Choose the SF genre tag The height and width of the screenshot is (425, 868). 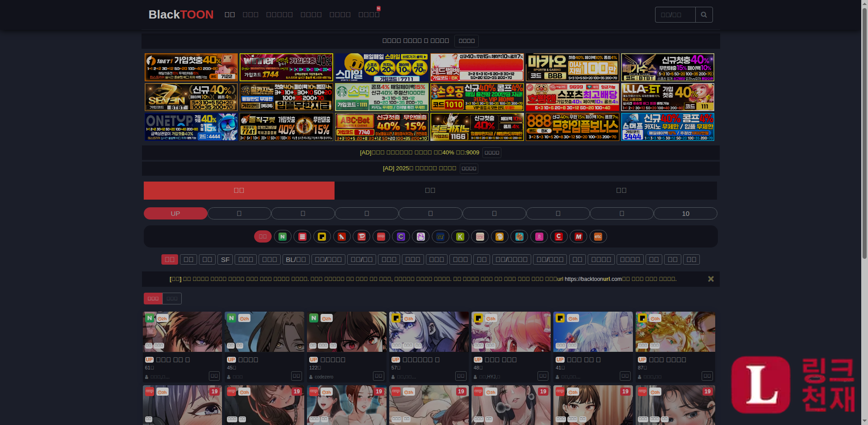tap(225, 260)
